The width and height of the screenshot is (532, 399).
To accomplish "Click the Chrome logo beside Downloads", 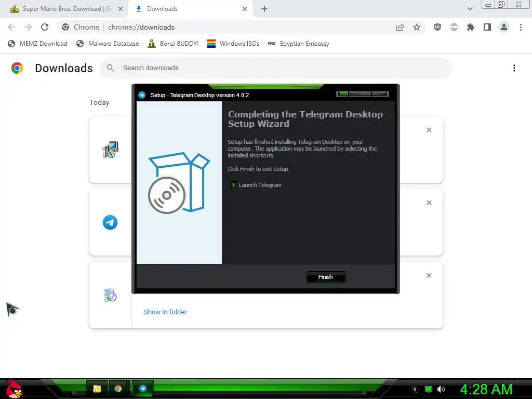I will tap(17, 68).
